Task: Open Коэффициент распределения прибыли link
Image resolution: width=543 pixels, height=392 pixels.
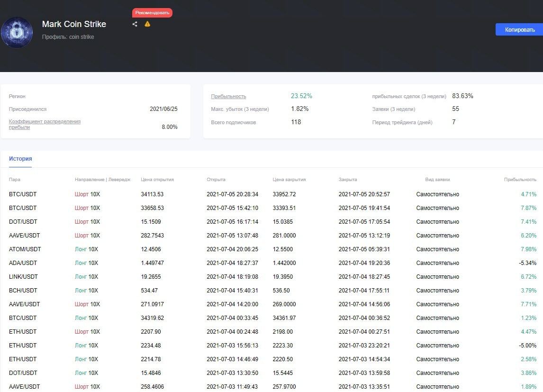Action: pos(45,124)
